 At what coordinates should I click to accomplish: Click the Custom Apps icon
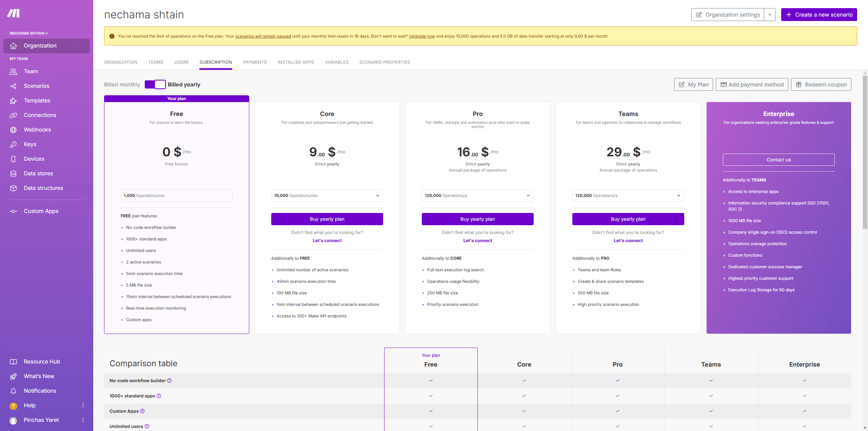click(x=14, y=211)
